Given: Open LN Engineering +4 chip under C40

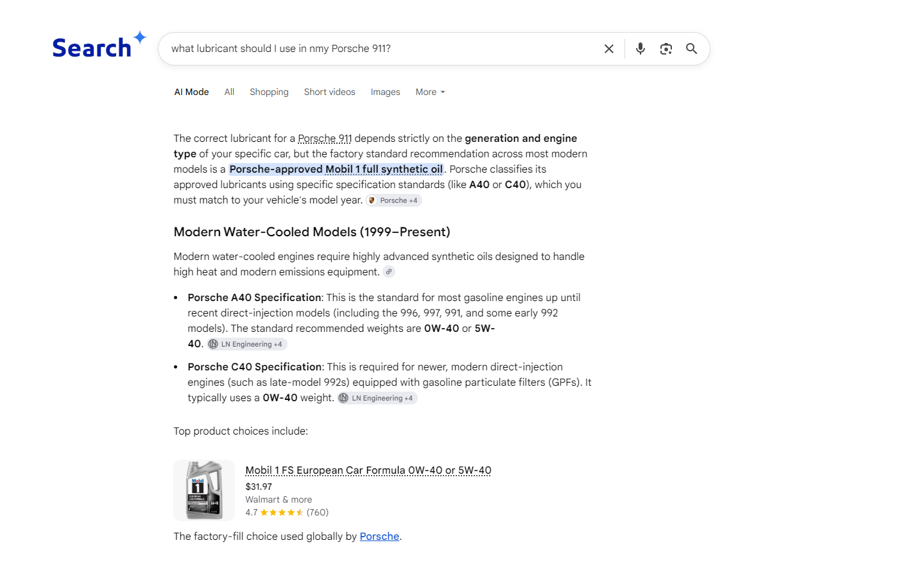Looking at the screenshot, I should click(377, 398).
